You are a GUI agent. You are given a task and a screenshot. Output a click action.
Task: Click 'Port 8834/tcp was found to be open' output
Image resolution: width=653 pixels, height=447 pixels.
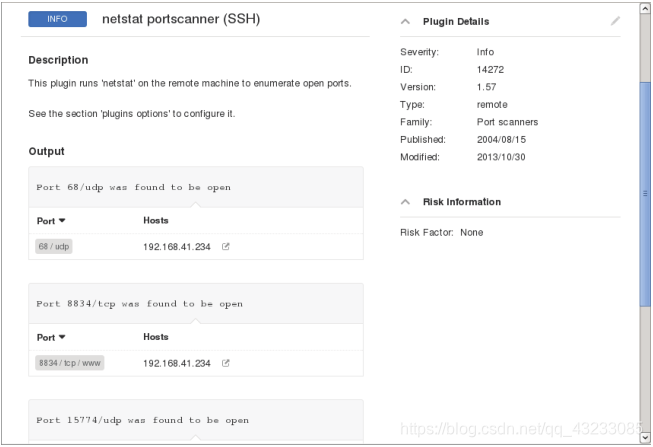(x=140, y=304)
